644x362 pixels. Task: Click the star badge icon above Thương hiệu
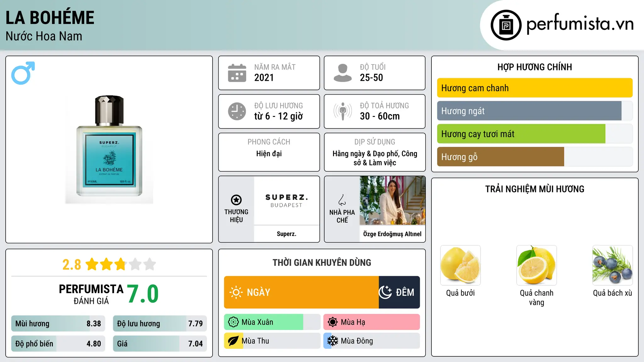pyautogui.click(x=236, y=200)
